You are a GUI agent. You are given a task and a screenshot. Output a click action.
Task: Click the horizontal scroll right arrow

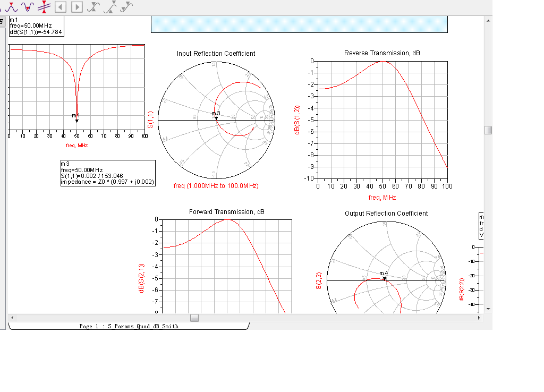pos(479,318)
